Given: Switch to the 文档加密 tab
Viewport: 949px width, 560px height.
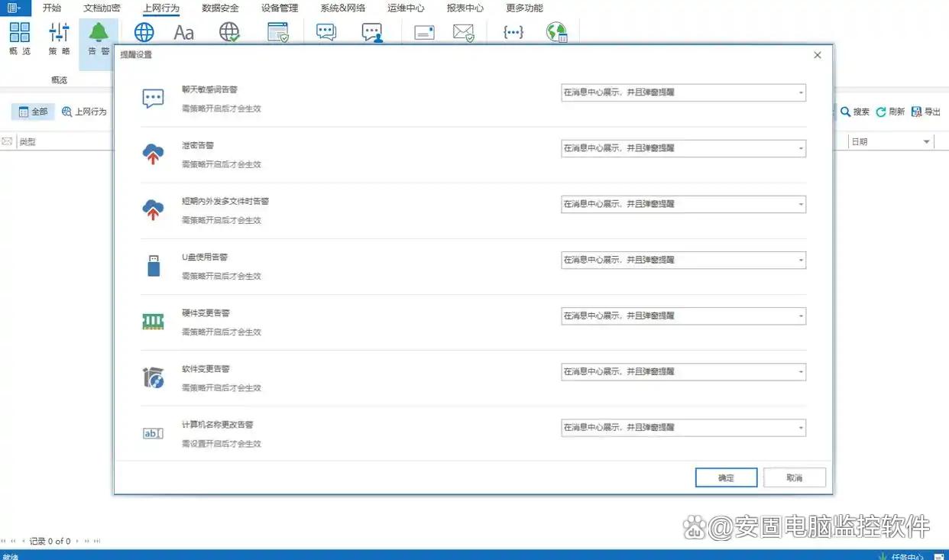Looking at the screenshot, I should click(102, 8).
